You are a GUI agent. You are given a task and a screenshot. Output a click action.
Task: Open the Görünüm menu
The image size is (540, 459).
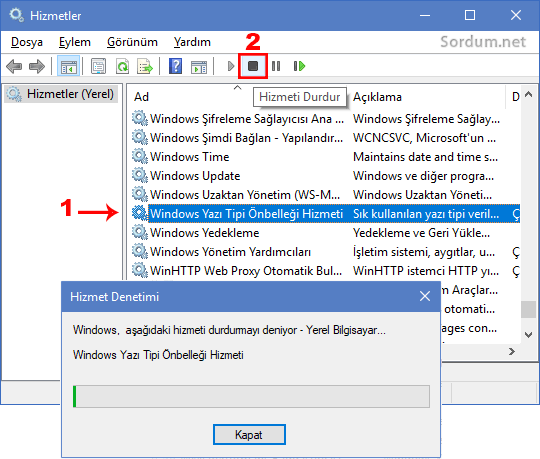tap(132, 42)
